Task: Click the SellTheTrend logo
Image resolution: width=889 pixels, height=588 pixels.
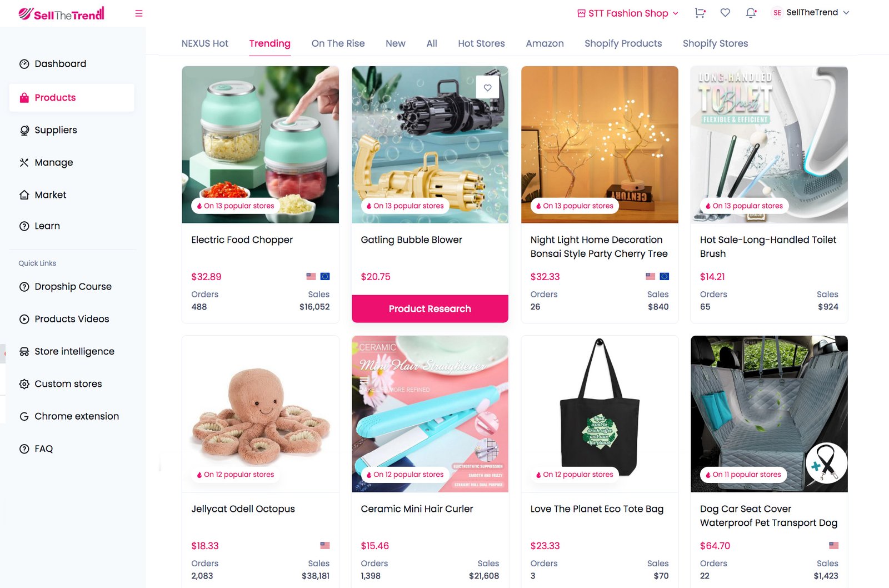Action: pos(61,13)
